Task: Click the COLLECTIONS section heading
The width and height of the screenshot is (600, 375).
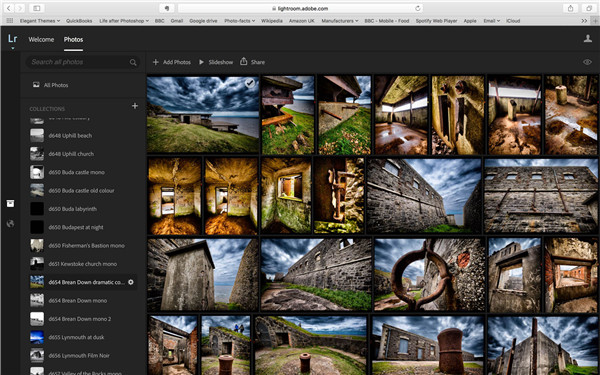Action: pos(47,109)
